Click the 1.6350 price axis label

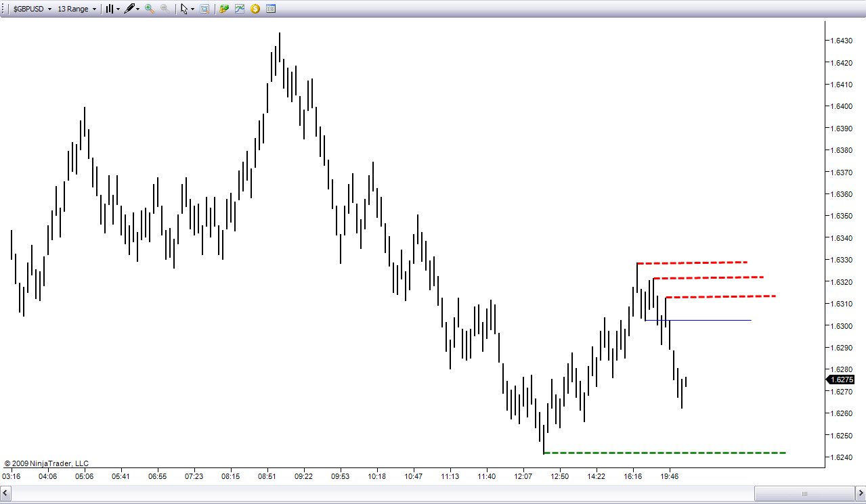(x=842, y=216)
